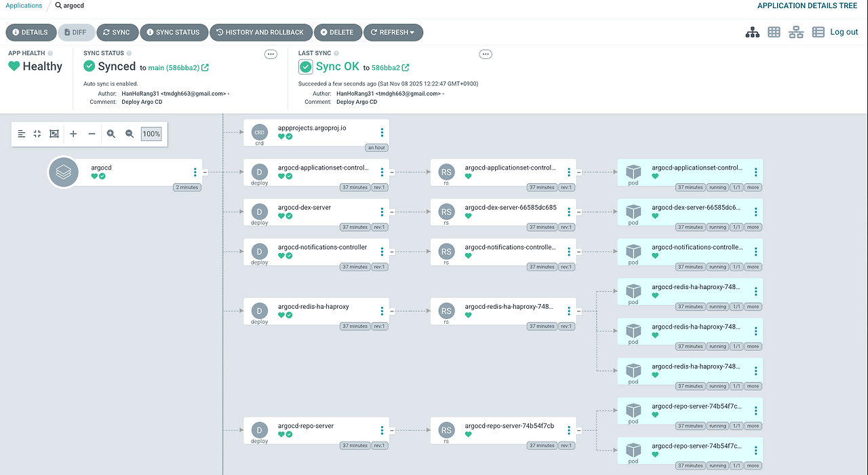Click the RS icon for argocd-repo-server-74b54f7cb
The height and width of the screenshot is (475, 868).
click(x=446, y=430)
